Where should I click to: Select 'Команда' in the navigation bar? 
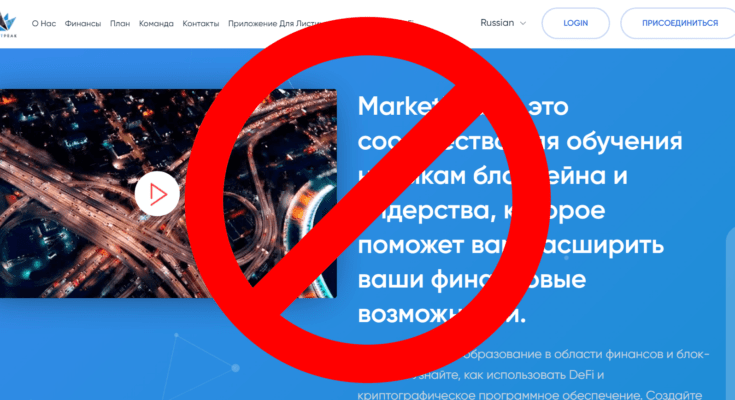tap(156, 23)
